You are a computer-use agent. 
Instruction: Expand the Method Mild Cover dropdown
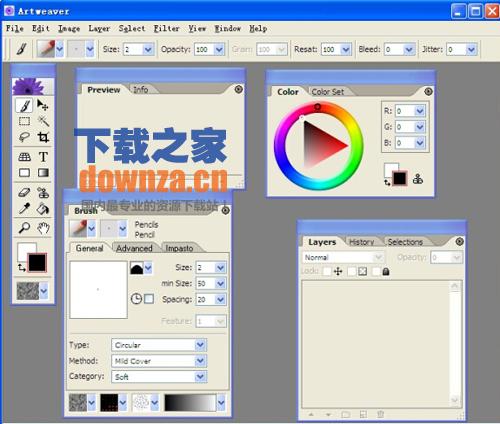[x=200, y=361]
